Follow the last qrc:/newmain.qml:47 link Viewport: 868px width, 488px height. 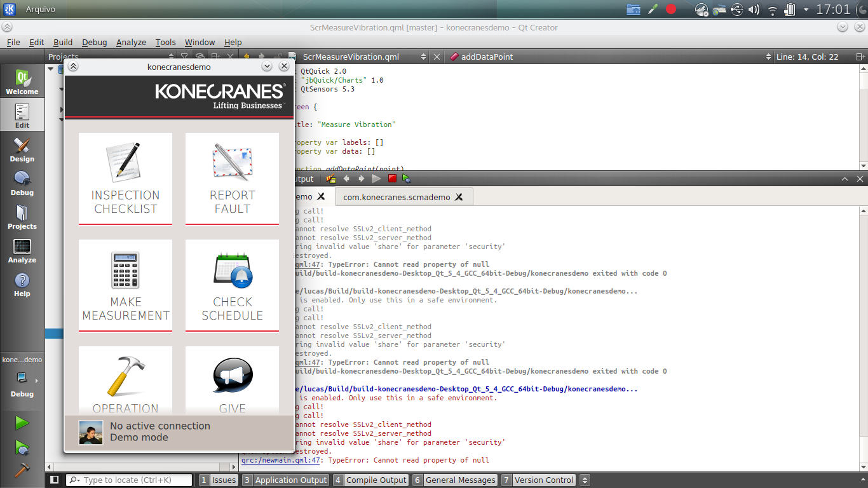[280, 460]
